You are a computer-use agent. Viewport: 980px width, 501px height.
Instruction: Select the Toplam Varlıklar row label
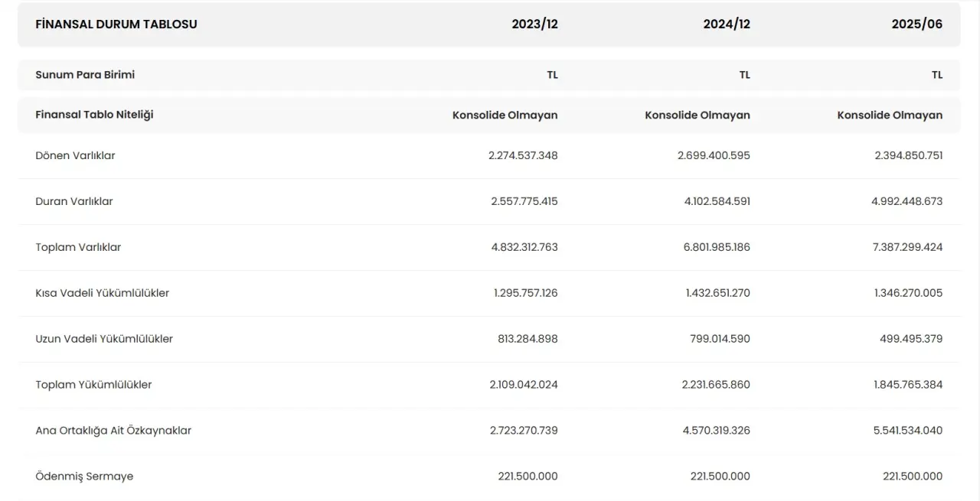pyautogui.click(x=78, y=247)
